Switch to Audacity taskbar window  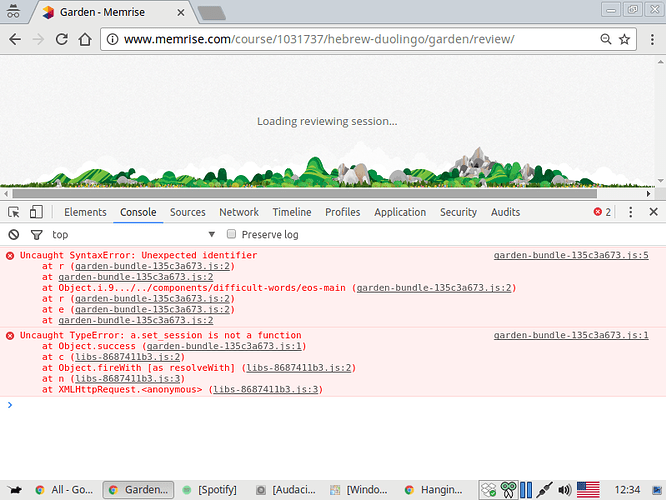tap(286, 490)
